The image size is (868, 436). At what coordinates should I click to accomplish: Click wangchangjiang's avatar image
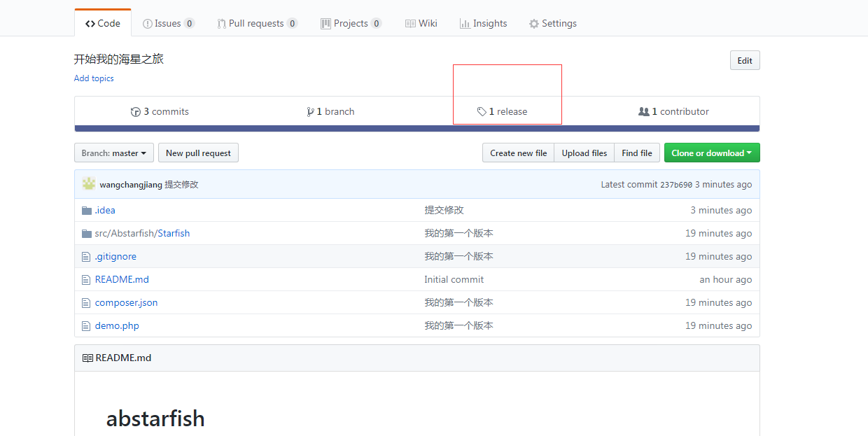click(89, 184)
